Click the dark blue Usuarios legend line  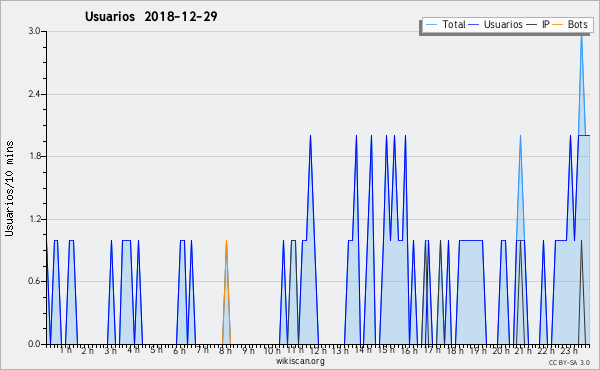pos(474,25)
